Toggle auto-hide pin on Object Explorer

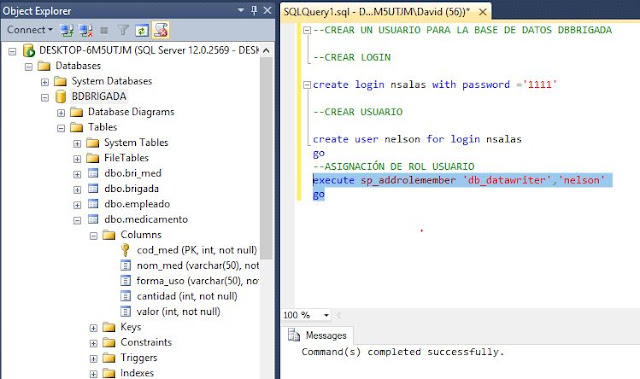[254, 10]
